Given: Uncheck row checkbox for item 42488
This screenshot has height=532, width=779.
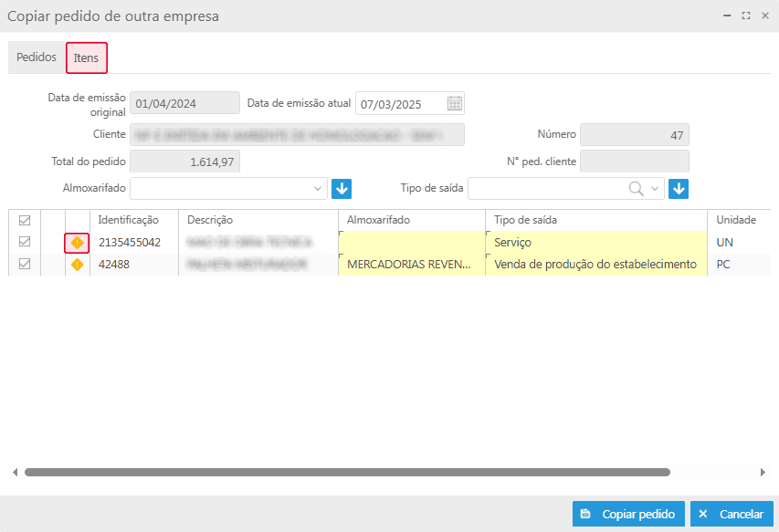Looking at the screenshot, I should pos(25,265).
